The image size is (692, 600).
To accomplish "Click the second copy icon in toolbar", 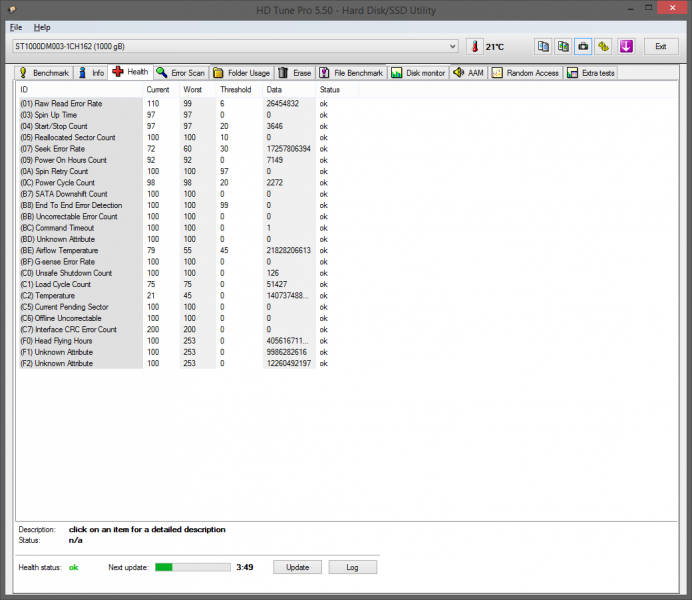I will coord(563,46).
